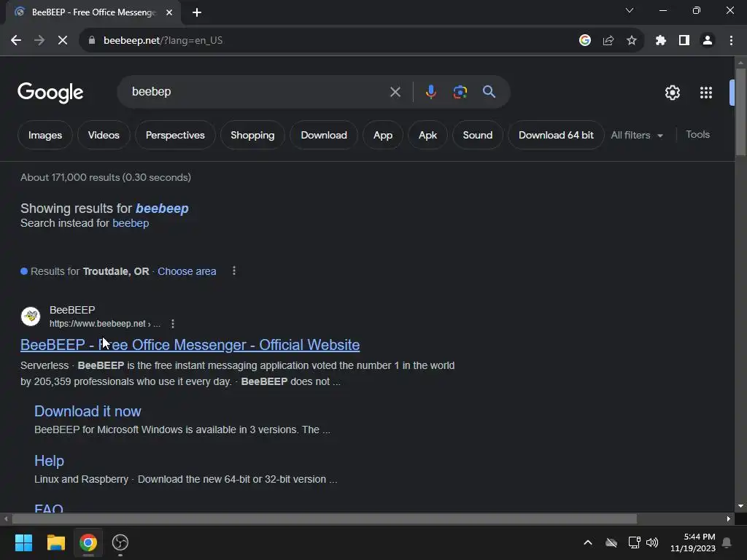Screen dimensions: 747x560
Task: Open the Google account icon in address bar
Action: (585, 41)
